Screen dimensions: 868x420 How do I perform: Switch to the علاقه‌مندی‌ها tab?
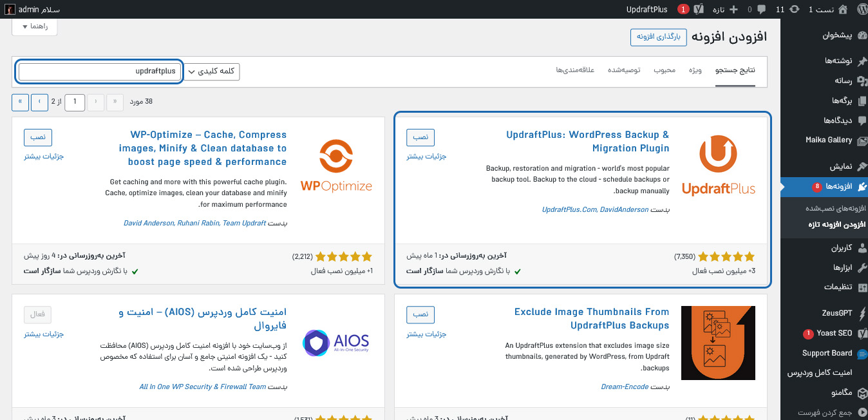click(x=575, y=70)
